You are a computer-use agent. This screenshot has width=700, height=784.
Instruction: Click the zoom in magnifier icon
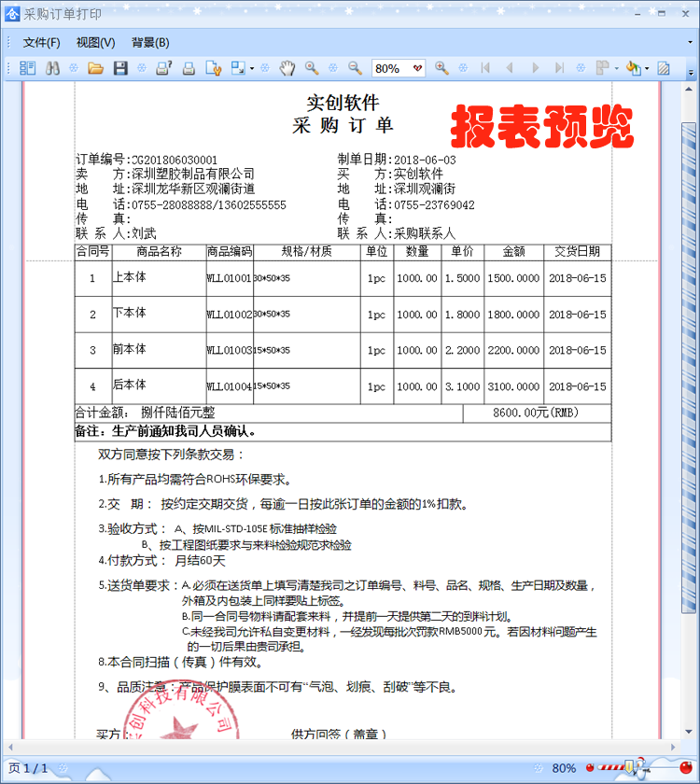pos(441,68)
